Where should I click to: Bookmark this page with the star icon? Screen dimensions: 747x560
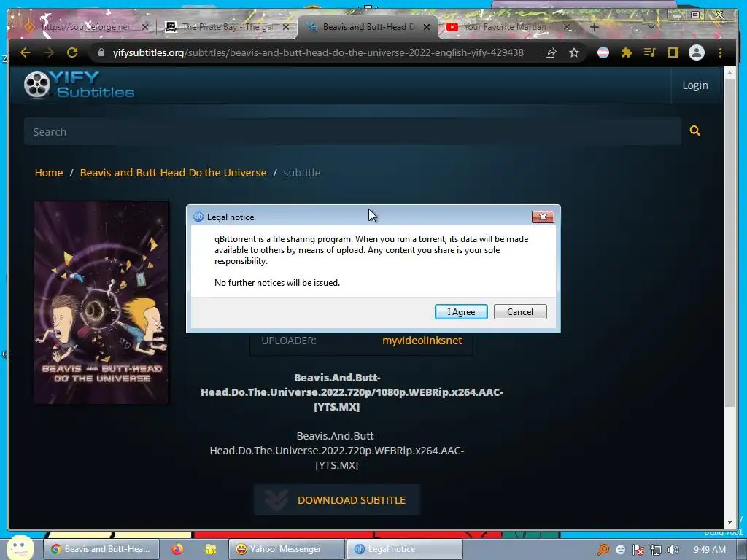pos(574,52)
